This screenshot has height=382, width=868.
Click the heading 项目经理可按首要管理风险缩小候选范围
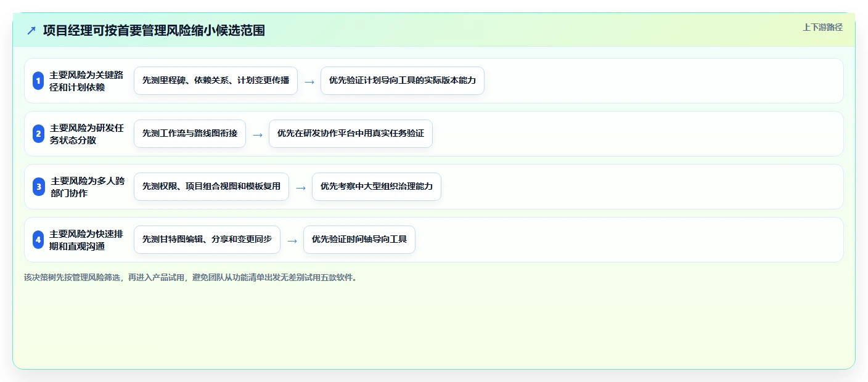click(x=154, y=30)
